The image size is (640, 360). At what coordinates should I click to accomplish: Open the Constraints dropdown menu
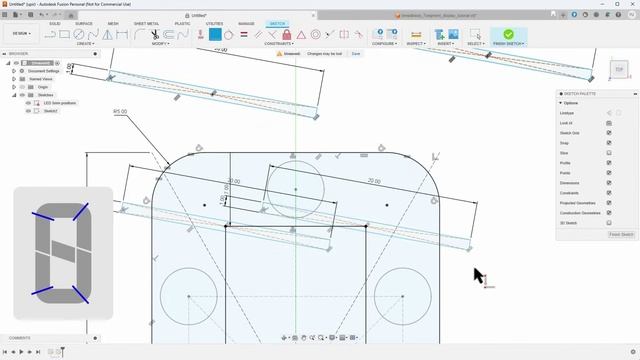pyautogui.click(x=279, y=44)
